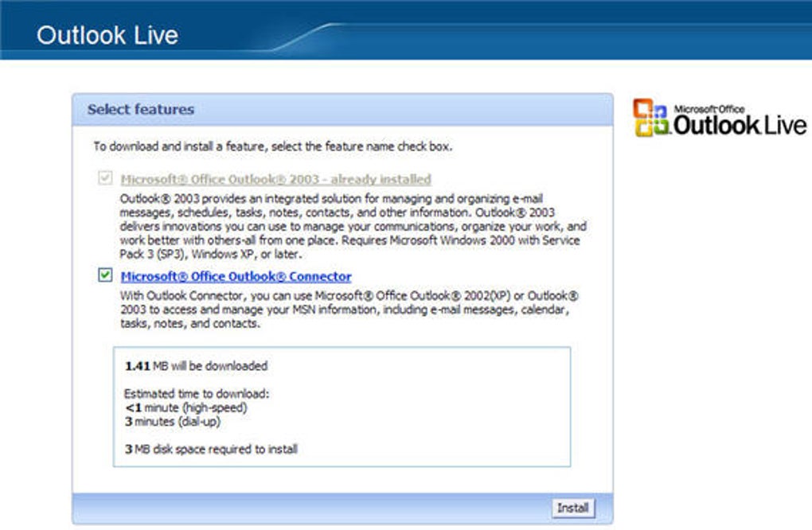The width and height of the screenshot is (812, 530).
Task: Click the Microsoft Office four-square logo icon
Action: point(650,118)
